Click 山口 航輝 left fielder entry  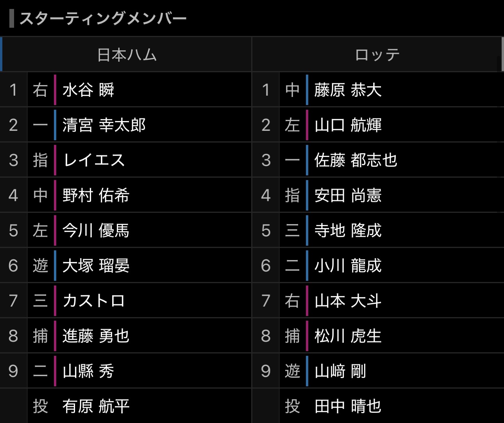pyautogui.click(x=348, y=125)
